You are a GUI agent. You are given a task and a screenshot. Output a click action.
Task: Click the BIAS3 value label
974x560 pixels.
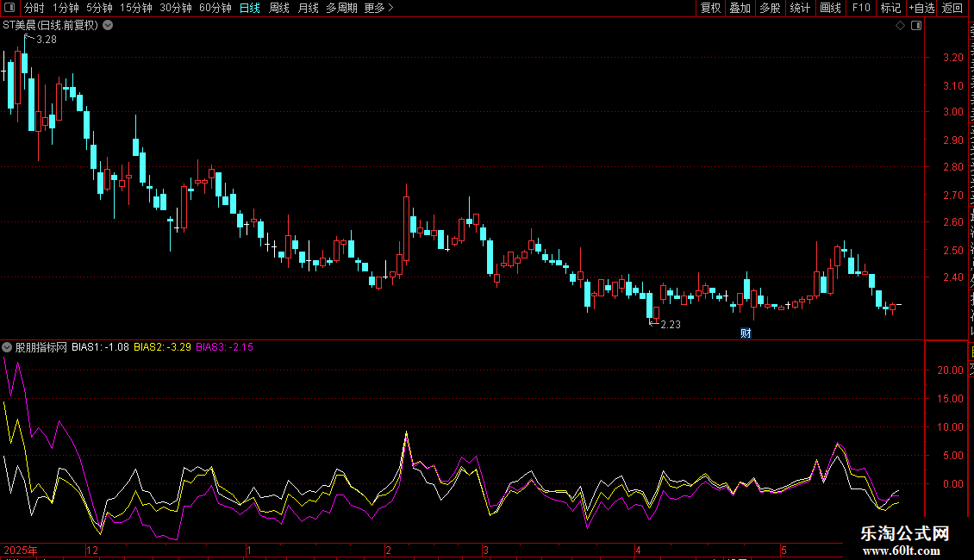point(224,347)
